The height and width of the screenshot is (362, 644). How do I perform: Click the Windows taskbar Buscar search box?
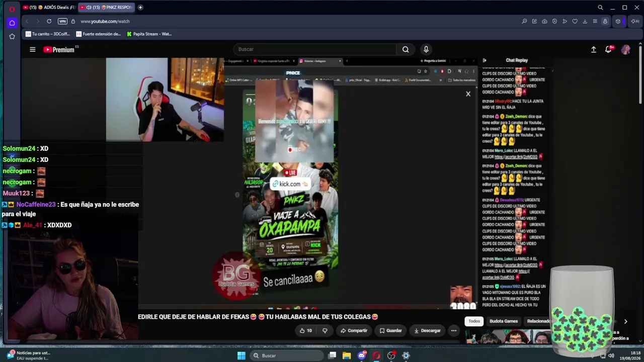coord(287,355)
